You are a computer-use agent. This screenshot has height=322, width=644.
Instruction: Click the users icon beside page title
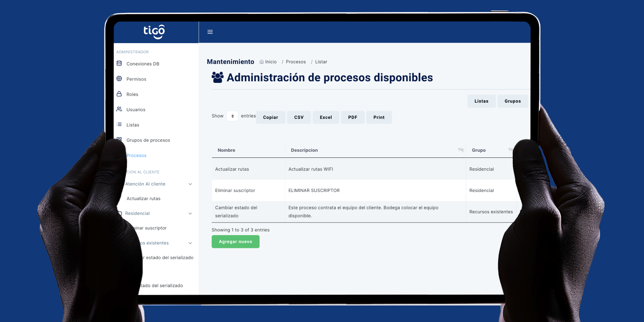click(217, 77)
